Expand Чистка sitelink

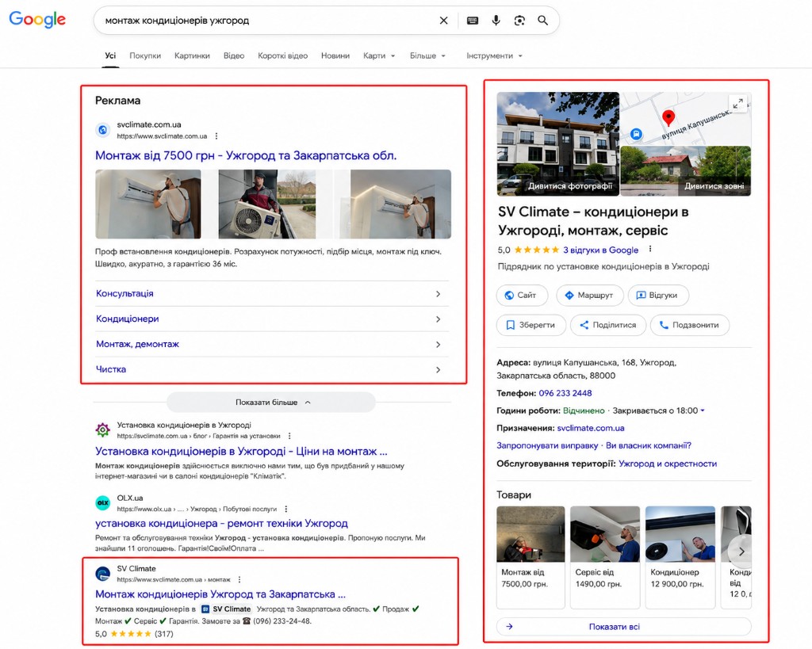point(272,369)
